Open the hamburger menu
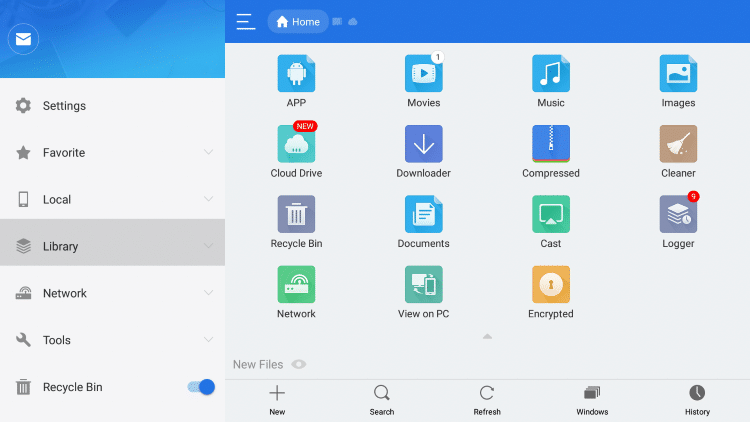The width and height of the screenshot is (750, 422). pos(245,21)
